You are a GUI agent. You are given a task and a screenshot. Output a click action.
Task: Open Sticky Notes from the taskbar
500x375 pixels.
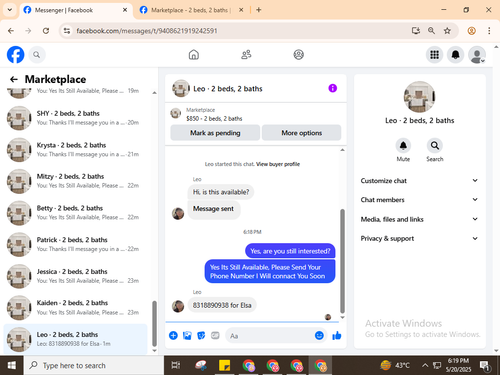(224, 365)
